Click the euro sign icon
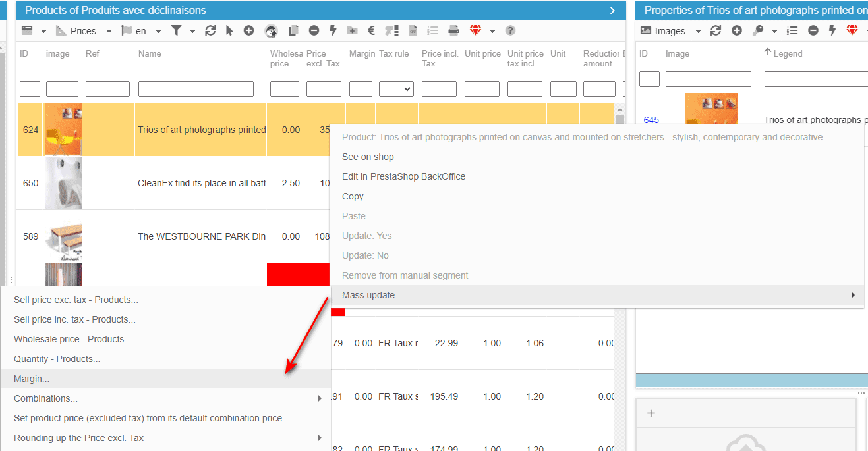 click(371, 31)
